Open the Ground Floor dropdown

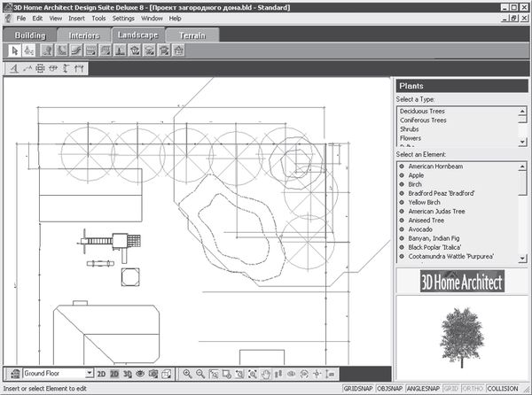click(88, 374)
